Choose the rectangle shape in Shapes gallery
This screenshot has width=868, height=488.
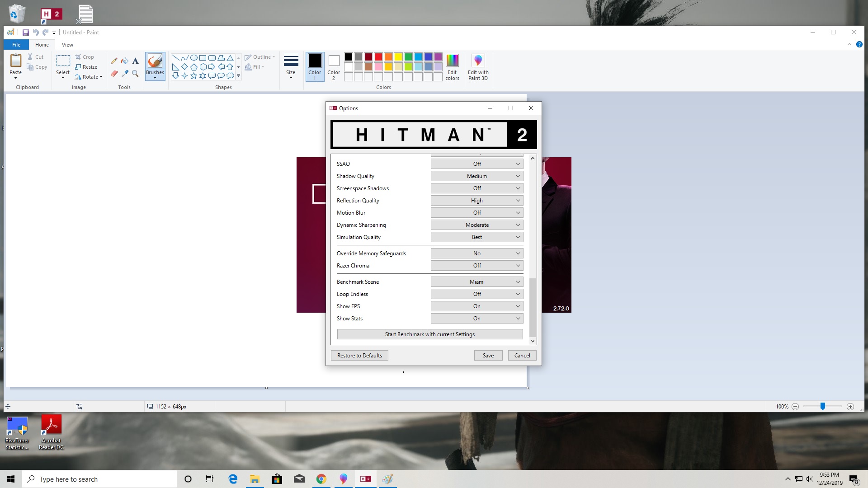[x=203, y=58]
